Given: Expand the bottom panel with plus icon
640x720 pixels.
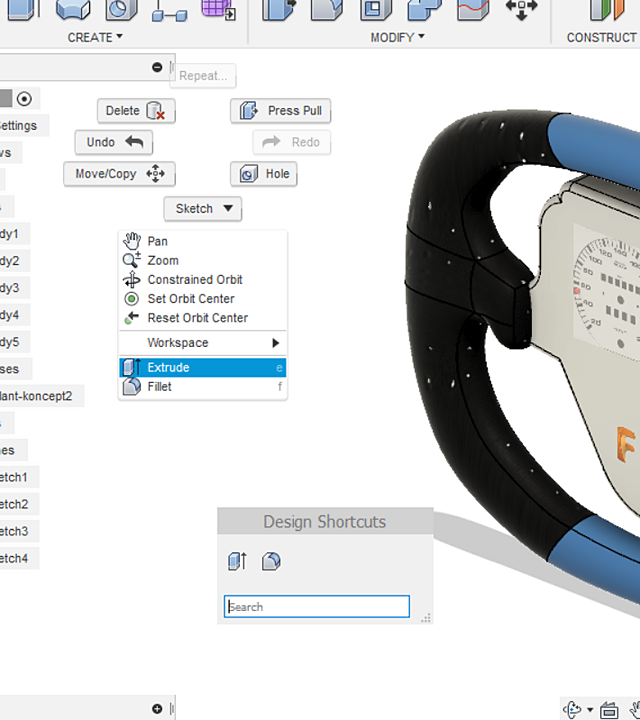Looking at the screenshot, I should click(157, 709).
